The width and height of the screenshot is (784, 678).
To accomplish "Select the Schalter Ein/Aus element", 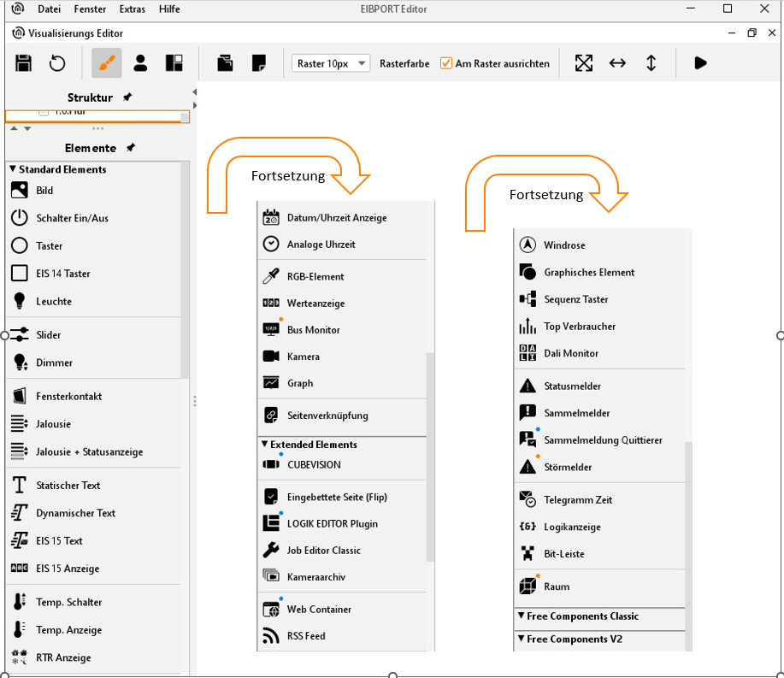I will [72, 218].
